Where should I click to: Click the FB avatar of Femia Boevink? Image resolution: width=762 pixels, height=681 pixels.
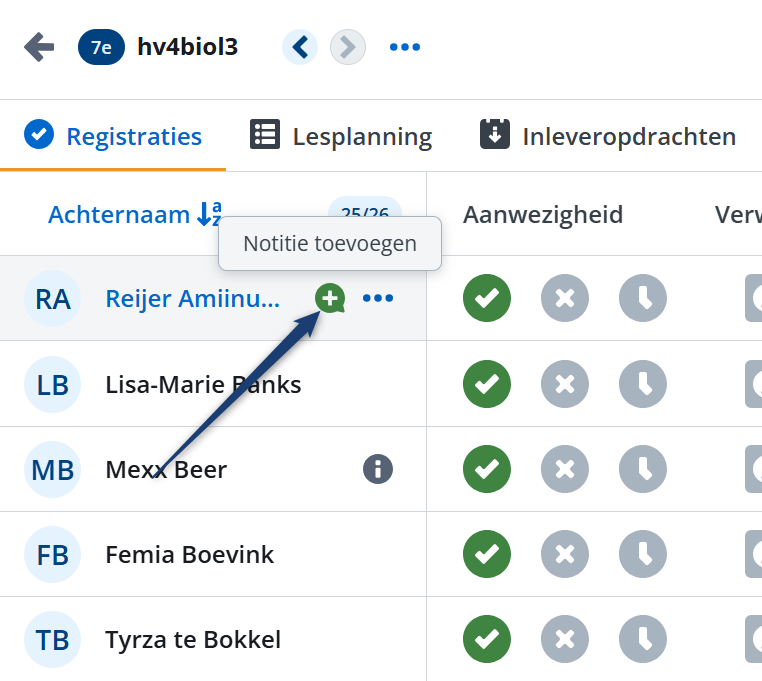[52, 554]
